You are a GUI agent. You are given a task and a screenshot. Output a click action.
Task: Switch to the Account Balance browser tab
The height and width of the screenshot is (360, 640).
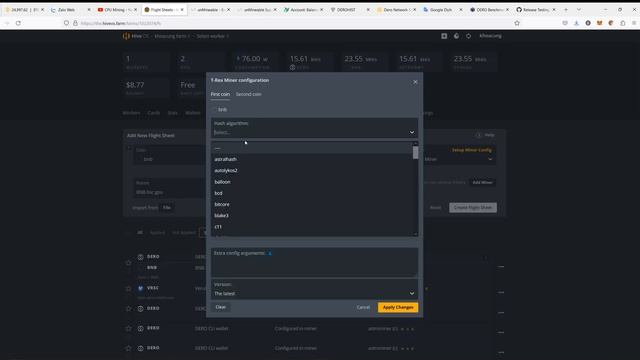[x=304, y=10]
